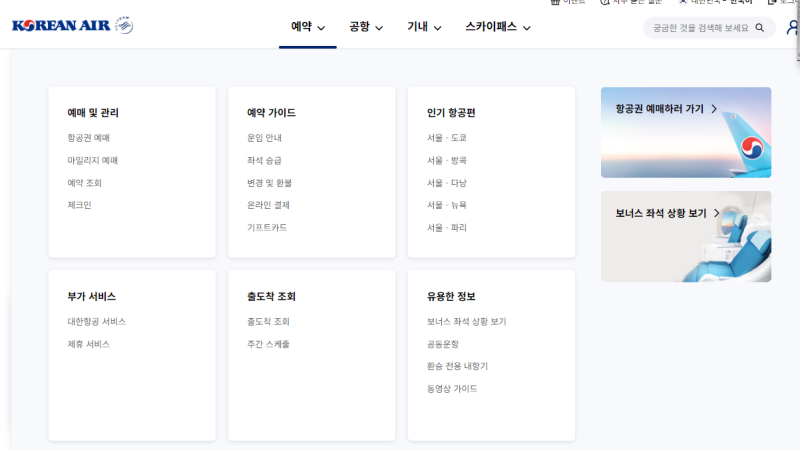Open 좌석 승급 link
This screenshot has height=450, width=800.
[264, 160]
